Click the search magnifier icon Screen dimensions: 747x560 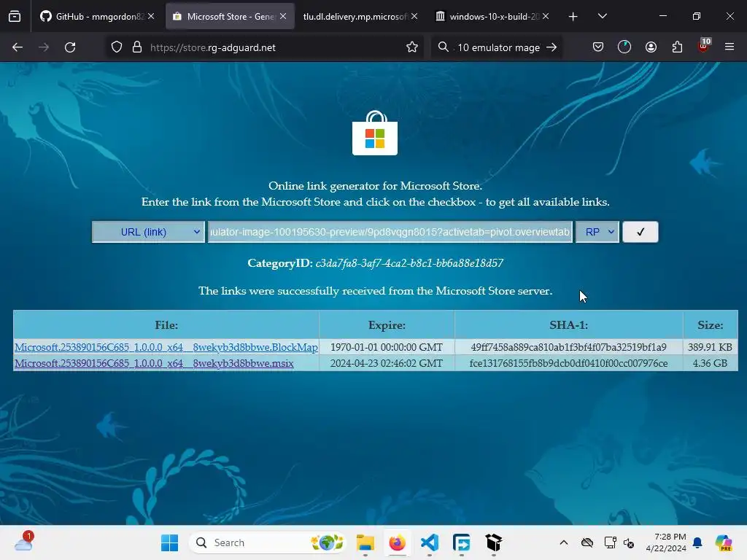pos(443,47)
